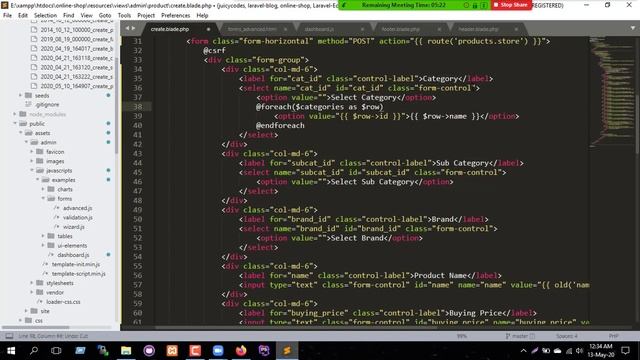
Task: Expand the tables folder
Action: click(x=43, y=236)
